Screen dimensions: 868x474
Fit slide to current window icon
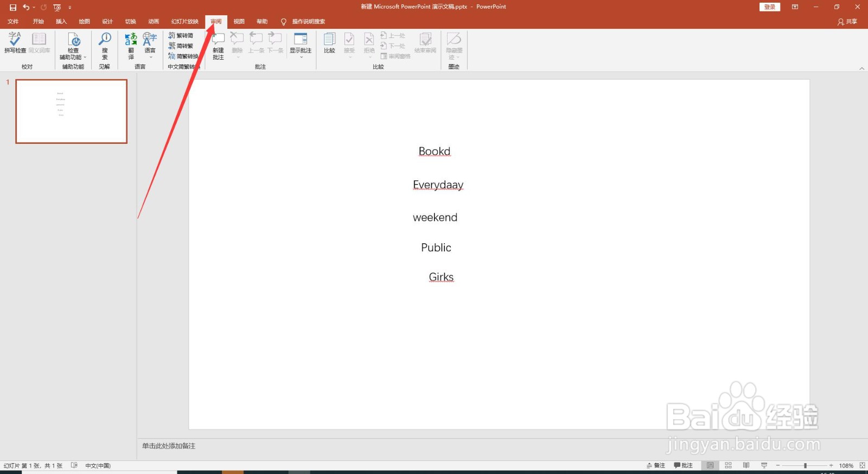tap(862, 465)
